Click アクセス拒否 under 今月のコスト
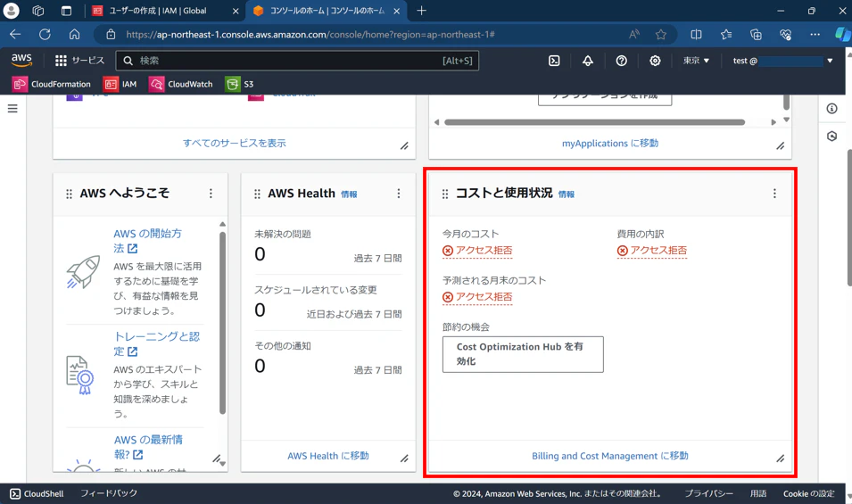Screen dimensions: 852x504 tap(477, 251)
